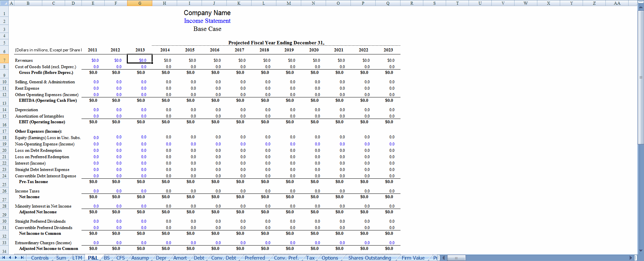Open the Preferred sheet tab
Screen dimensions: 644x261
click(x=255, y=258)
